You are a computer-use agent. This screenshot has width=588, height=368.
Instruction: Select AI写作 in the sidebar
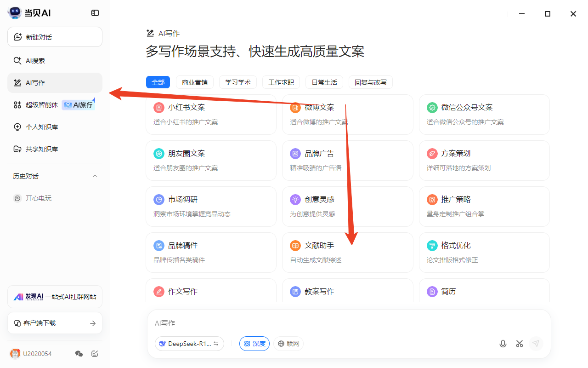[55, 83]
